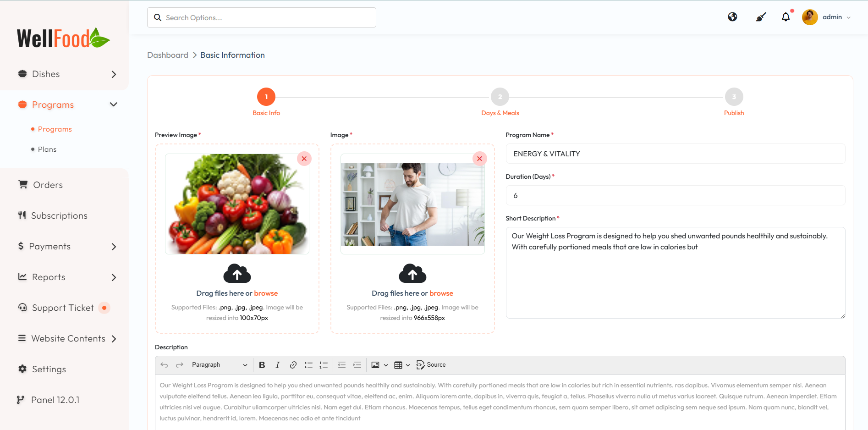The height and width of the screenshot is (430, 868).
Task: Open the admin user menu
Action: click(827, 17)
